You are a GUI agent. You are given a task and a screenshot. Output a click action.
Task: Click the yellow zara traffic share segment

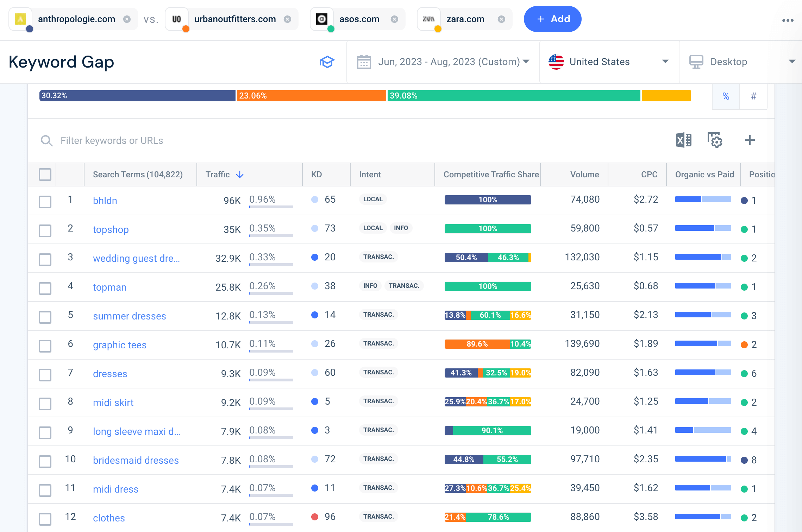tap(666, 96)
